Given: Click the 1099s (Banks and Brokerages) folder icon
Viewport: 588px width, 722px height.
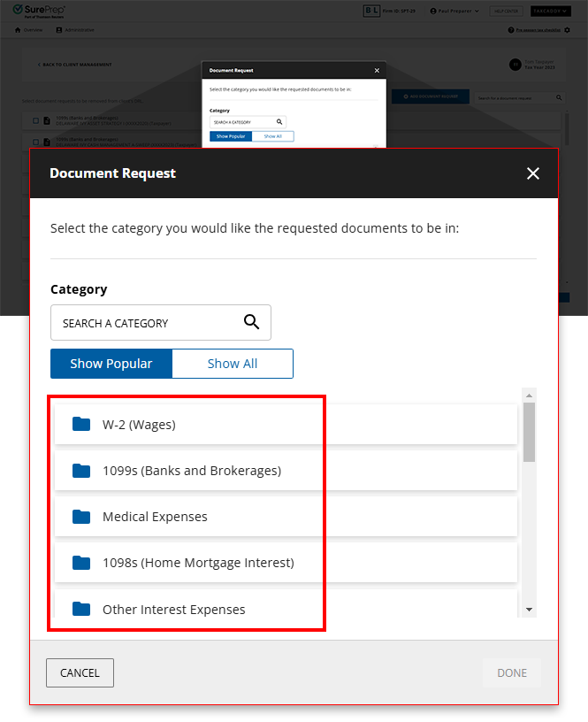Looking at the screenshot, I should tap(80, 470).
